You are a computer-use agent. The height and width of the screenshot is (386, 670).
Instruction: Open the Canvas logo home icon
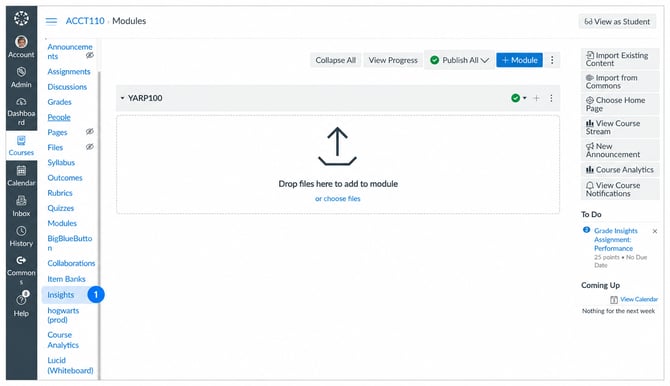21,18
